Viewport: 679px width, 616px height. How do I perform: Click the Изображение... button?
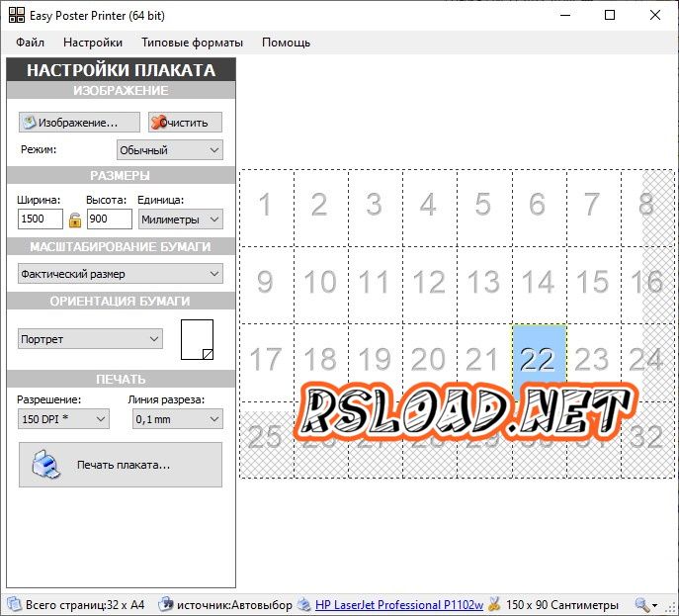pyautogui.click(x=79, y=123)
